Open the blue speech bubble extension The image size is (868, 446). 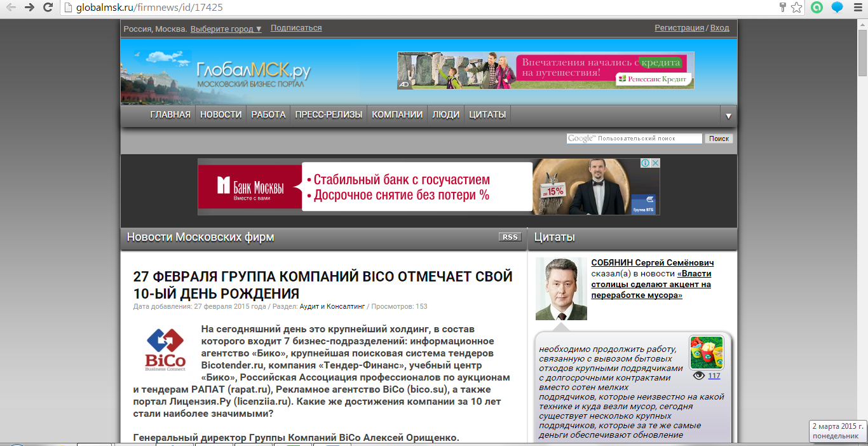point(837,8)
